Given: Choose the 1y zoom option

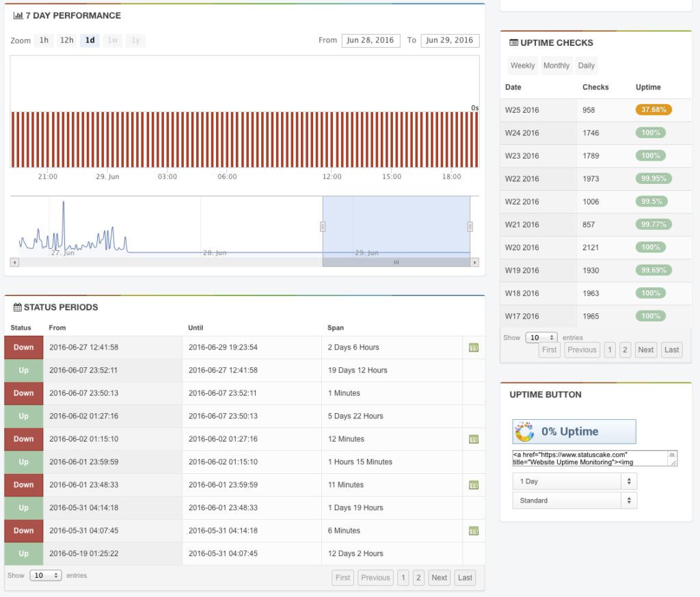Looking at the screenshot, I should pyautogui.click(x=136, y=40).
